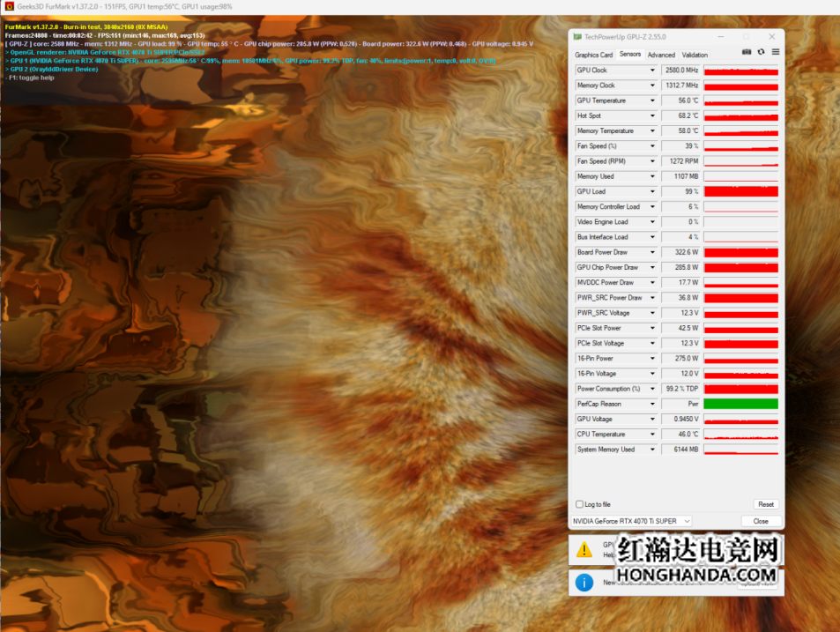
Task: Open the Hot Spot sensor dropdown
Action: [x=652, y=115]
